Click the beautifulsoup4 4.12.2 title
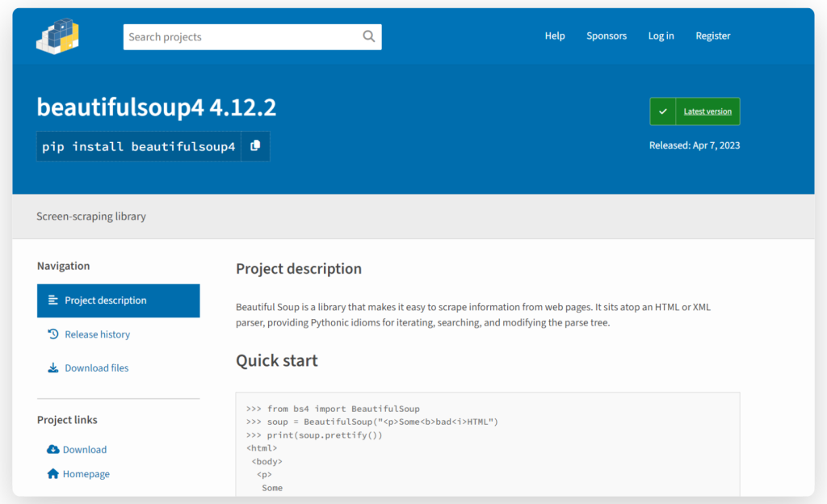The width and height of the screenshot is (827, 504). (x=156, y=107)
